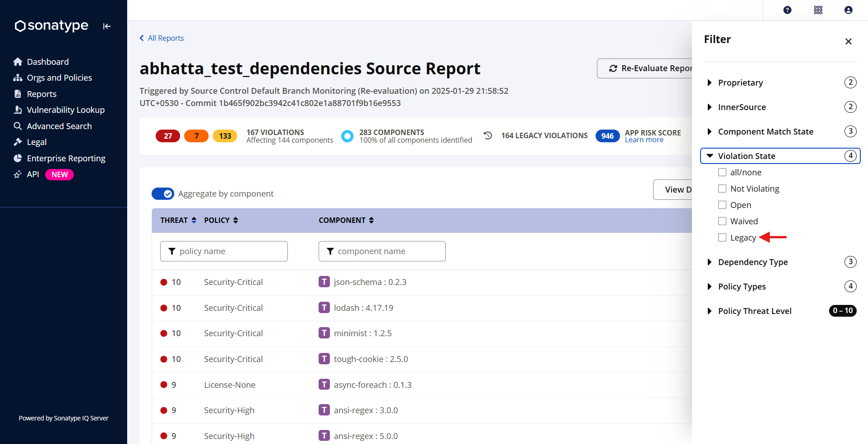Click the 946 app risk score badge

(x=607, y=136)
